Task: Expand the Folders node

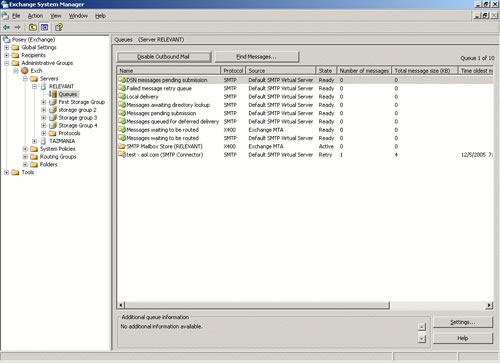Action: [x=25, y=164]
